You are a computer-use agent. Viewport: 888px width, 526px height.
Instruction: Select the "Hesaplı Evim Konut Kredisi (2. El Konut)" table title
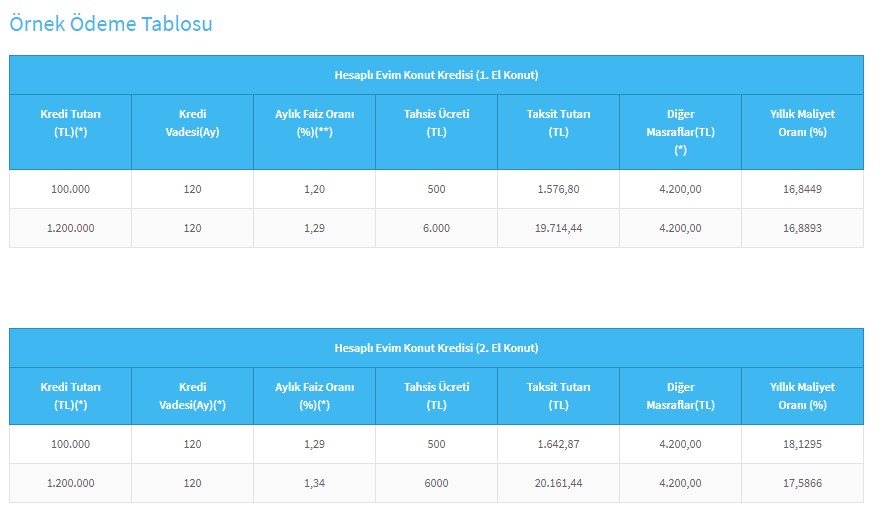coord(436,348)
